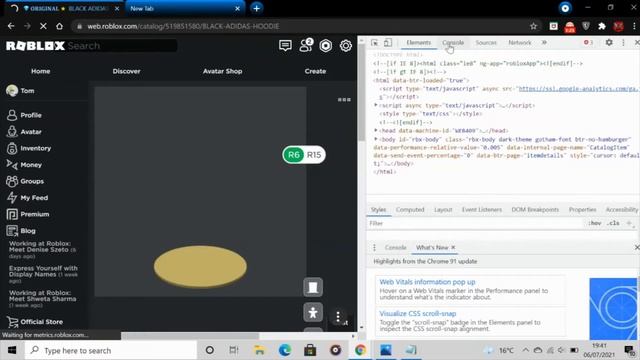Open a new browser tab
The height and width of the screenshot is (360, 640).
[x=256, y=8]
